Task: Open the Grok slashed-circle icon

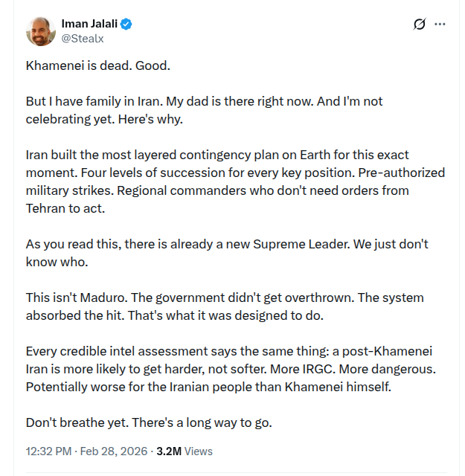Action: (419, 24)
